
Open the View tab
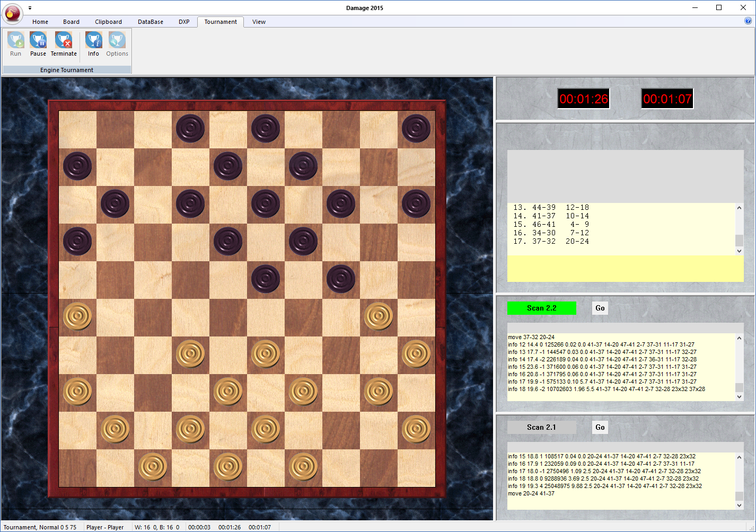tap(259, 22)
